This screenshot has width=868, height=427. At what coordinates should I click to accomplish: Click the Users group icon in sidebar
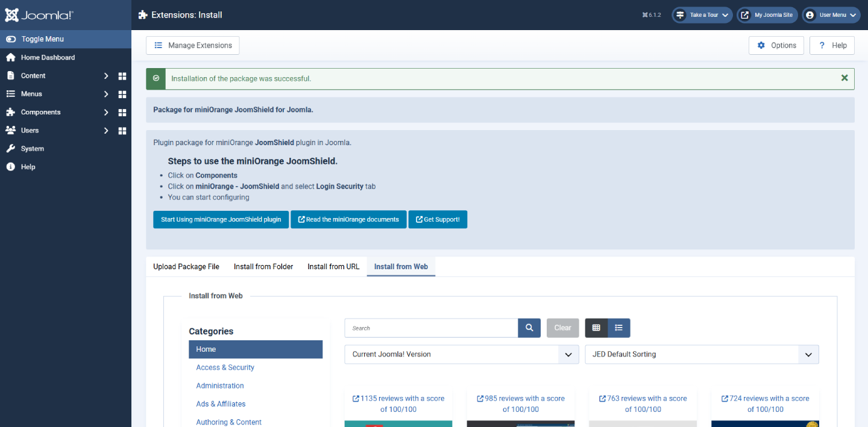click(x=10, y=130)
